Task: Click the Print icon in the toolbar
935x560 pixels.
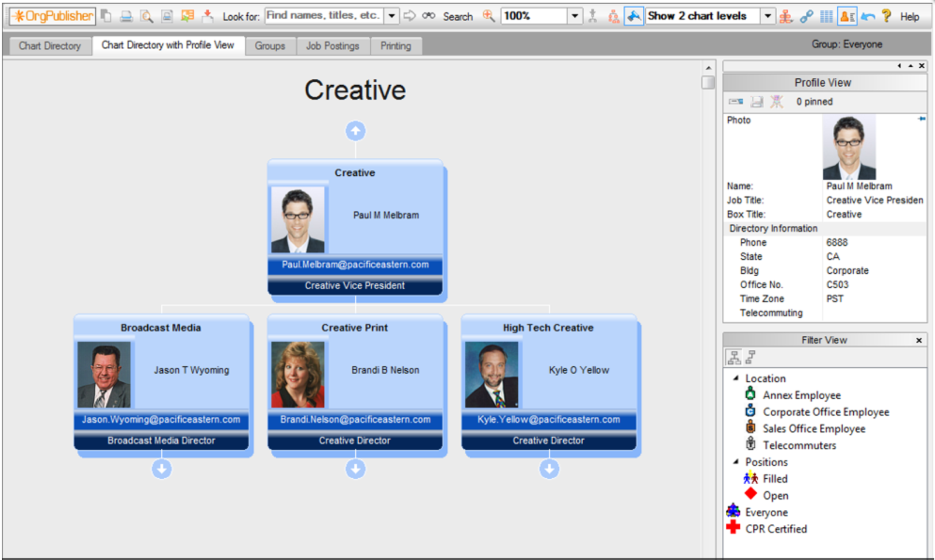Action: pos(126,16)
